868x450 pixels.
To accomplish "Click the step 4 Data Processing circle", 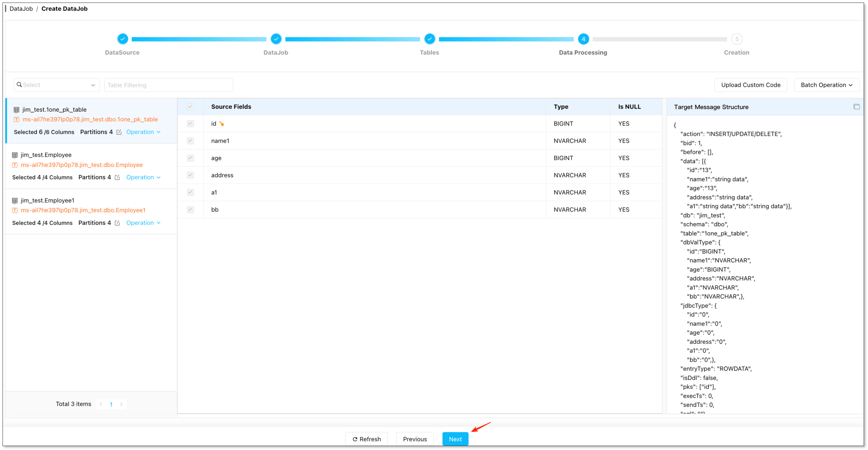I will (583, 39).
